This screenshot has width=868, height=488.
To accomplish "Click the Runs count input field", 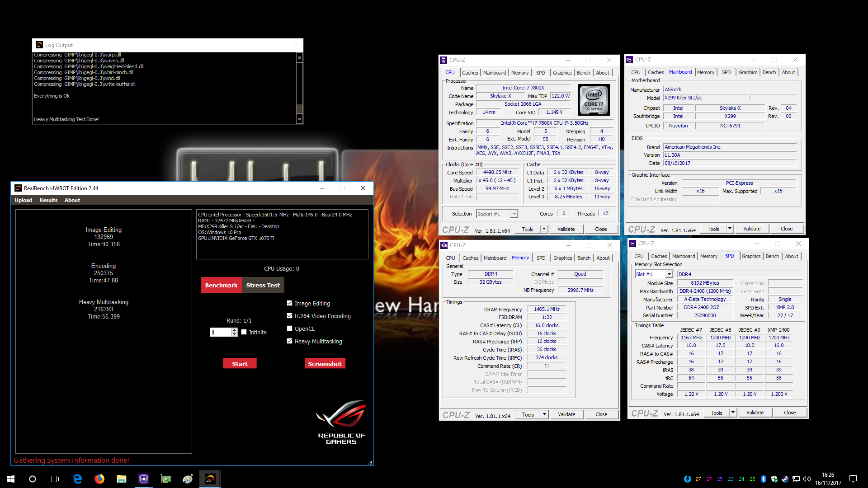I will 221,332.
